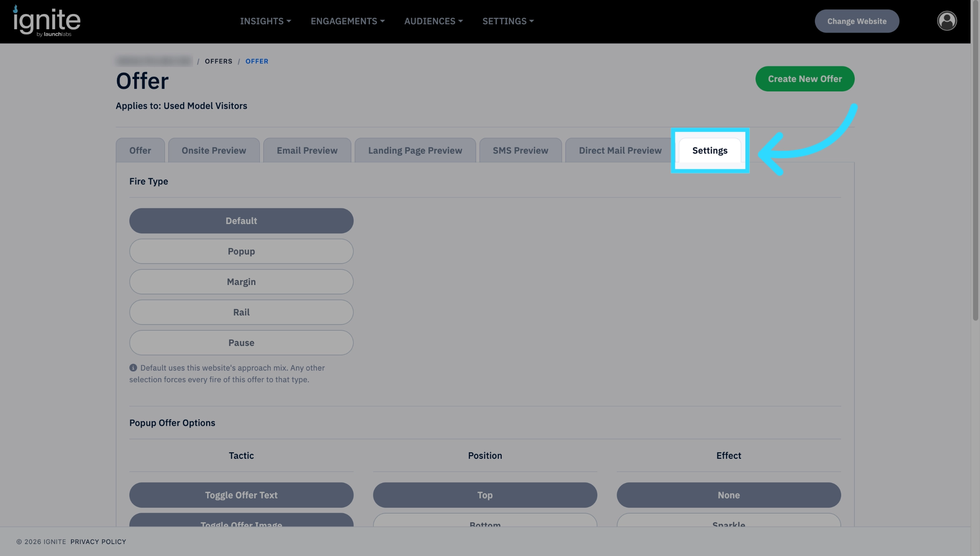Open the Direct Mail Preview tab
The image size is (980, 556).
(620, 150)
